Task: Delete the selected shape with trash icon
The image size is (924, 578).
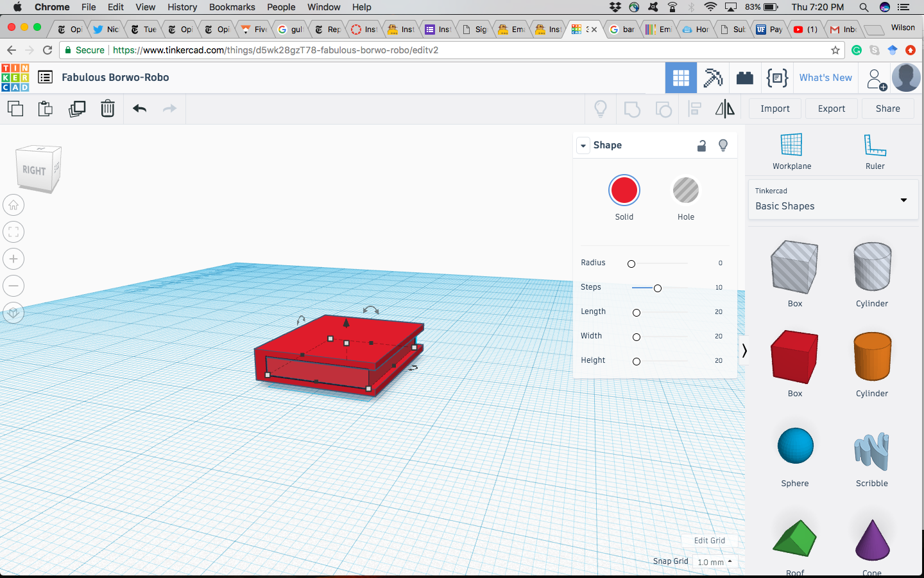Action: click(x=108, y=109)
